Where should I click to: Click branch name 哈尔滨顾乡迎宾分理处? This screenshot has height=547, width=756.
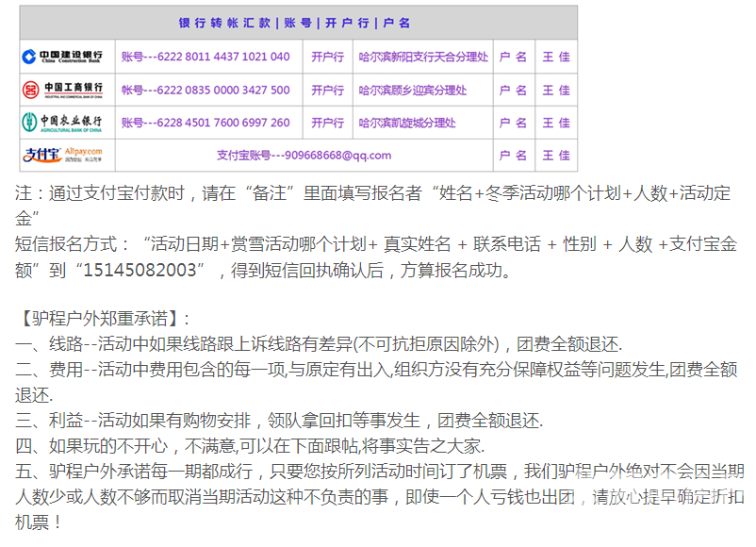[x=413, y=91]
